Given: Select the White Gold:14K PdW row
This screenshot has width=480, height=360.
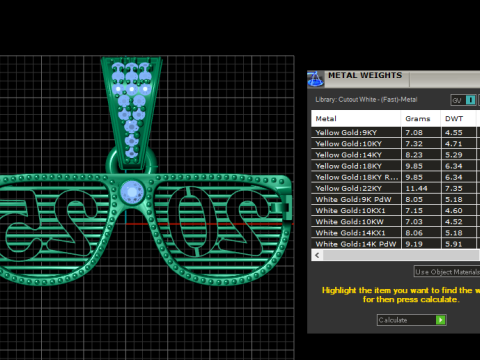Looking at the screenshot, I should [395, 244].
